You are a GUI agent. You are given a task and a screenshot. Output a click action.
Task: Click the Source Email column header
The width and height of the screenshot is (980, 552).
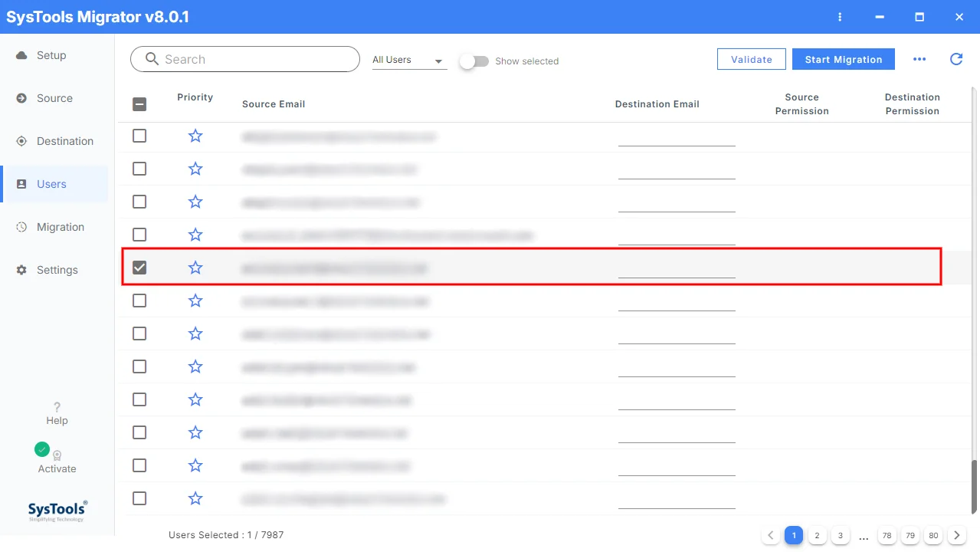pos(274,104)
